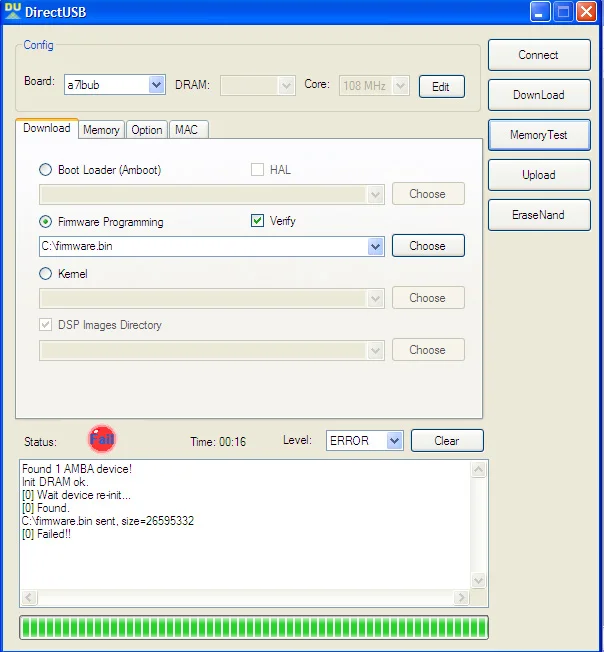Click the 'Time: 00:16' label

click(218, 442)
